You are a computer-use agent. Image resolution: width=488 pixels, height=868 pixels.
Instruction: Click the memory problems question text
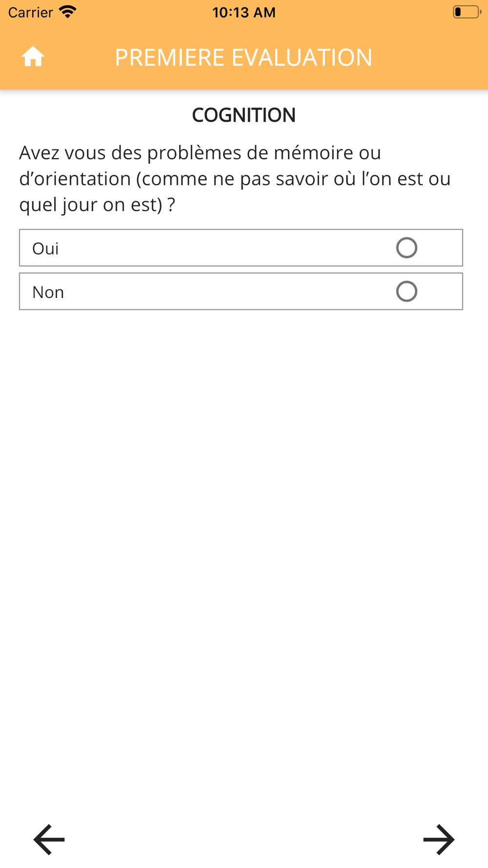[x=235, y=179]
